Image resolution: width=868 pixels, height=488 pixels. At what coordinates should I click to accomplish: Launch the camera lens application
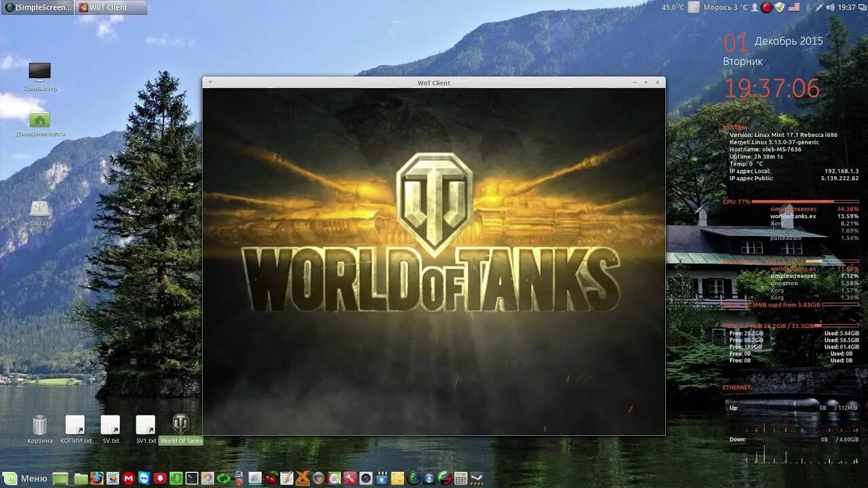pyautogui.click(x=366, y=479)
